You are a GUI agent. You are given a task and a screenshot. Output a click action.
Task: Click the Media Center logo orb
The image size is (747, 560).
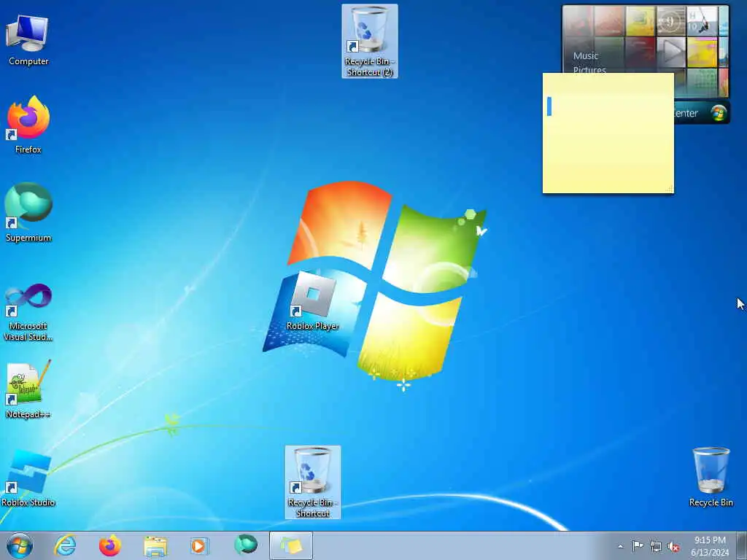[x=719, y=113]
